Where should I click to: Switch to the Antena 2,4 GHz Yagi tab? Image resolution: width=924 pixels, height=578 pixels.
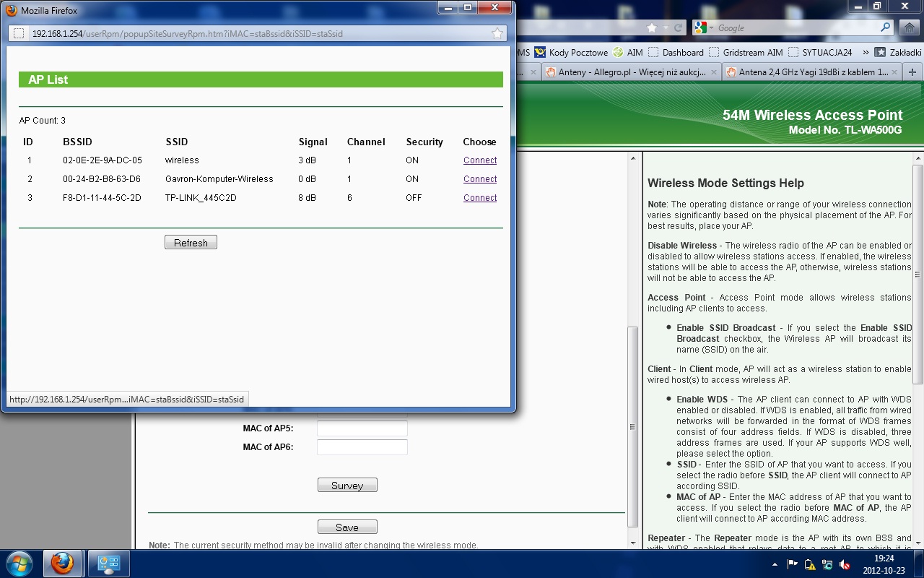point(813,72)
